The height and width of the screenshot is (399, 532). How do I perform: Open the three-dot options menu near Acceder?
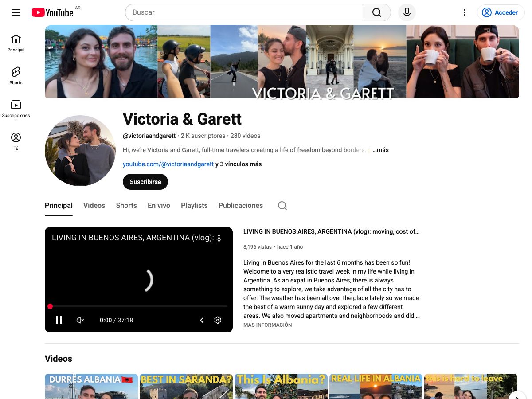[x=464, y=12]
